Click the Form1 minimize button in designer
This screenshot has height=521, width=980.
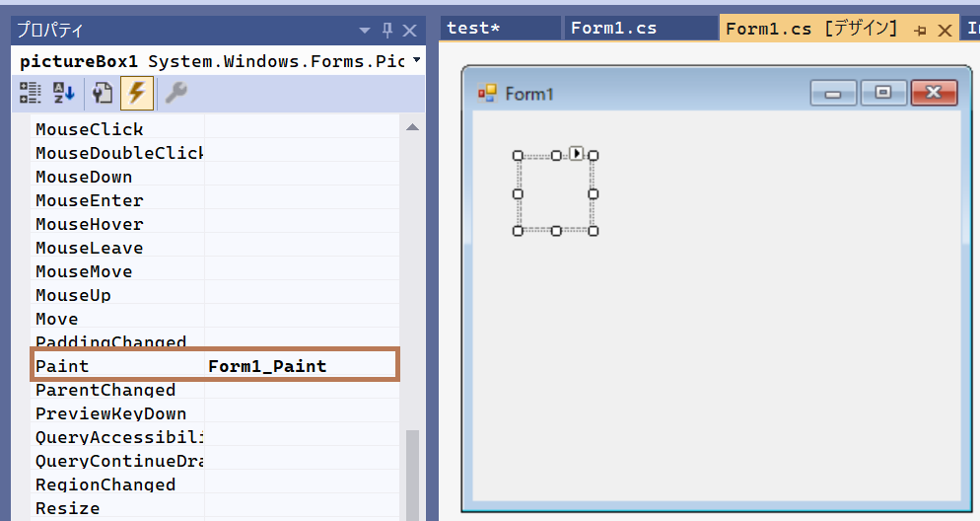click(x=832, y=93)
